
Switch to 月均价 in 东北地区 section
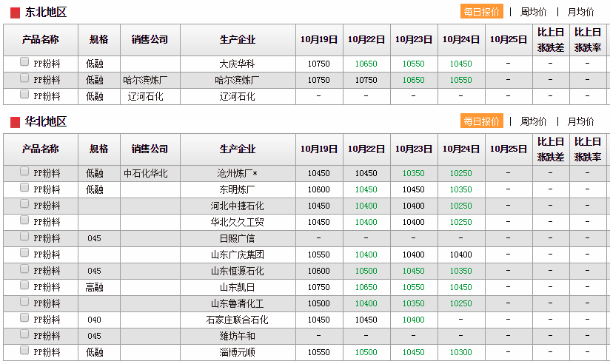[580, 12]
